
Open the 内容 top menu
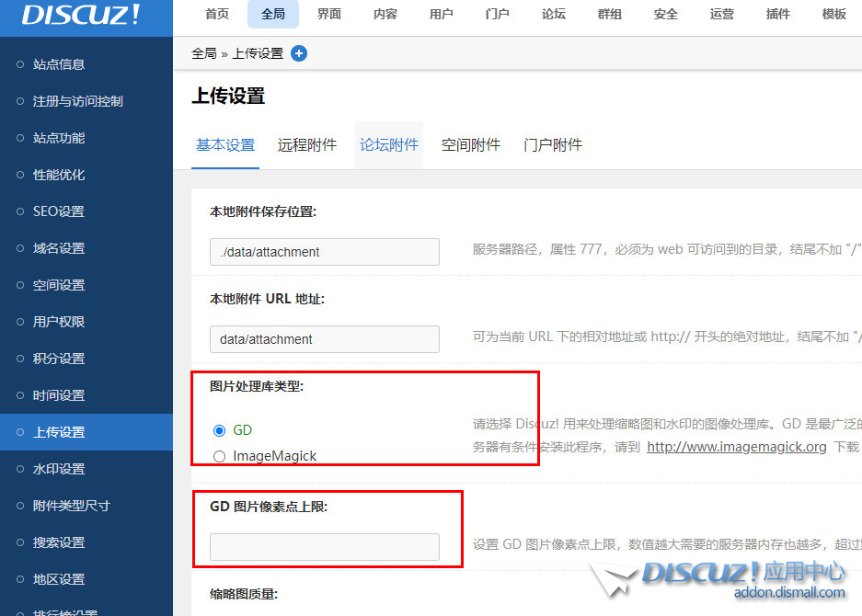[x=385, y=14]
